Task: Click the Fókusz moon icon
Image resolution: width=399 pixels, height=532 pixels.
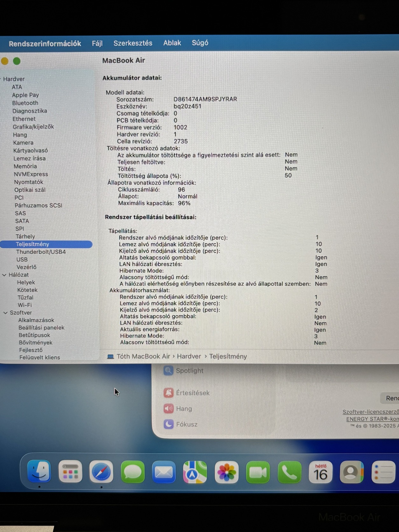Action: (x=169, y=424)
